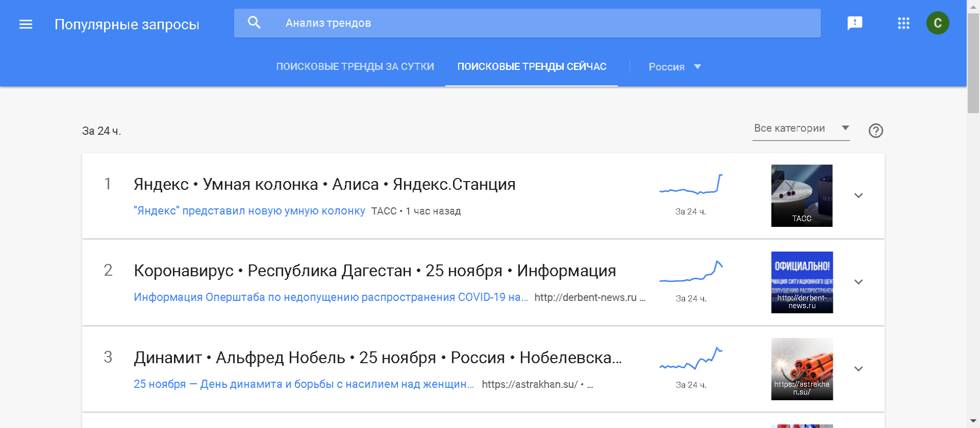Switch to Поисковые тренды за сутки tab
The image size is (980, 428).
pos(355,67)
